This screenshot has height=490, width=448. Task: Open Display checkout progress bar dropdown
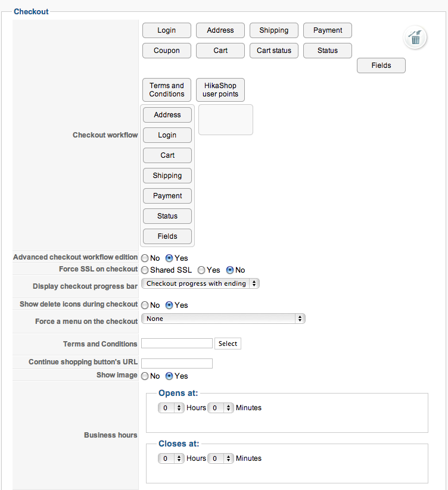coord(200,284)
